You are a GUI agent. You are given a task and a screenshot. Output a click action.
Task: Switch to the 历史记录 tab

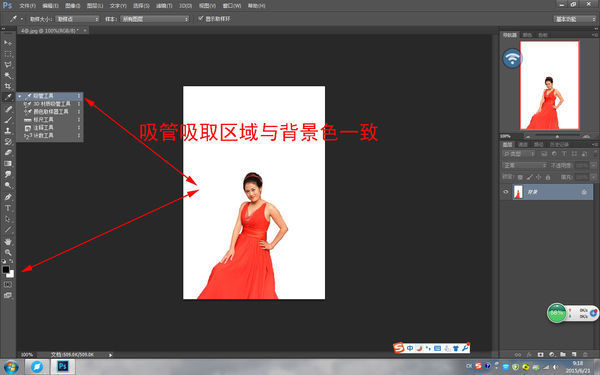559,144
